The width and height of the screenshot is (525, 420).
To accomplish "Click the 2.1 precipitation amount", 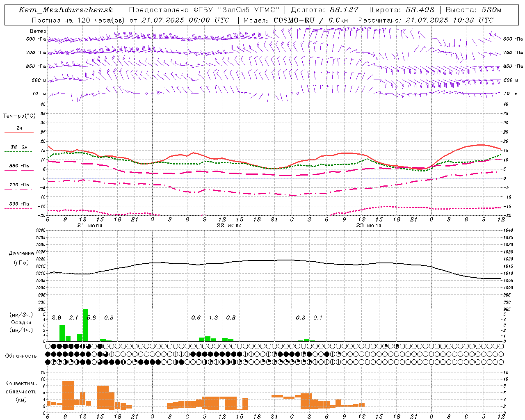I will (73, 318).
